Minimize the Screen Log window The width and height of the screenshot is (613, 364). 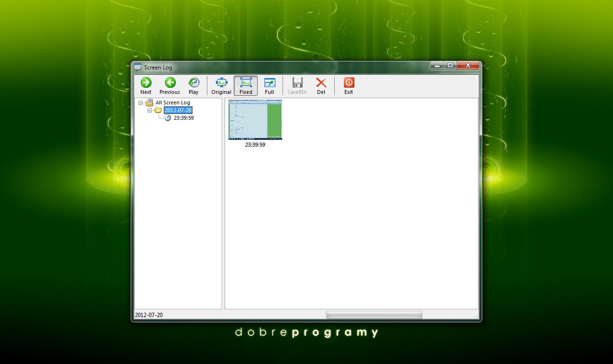[x=437, y=66]
